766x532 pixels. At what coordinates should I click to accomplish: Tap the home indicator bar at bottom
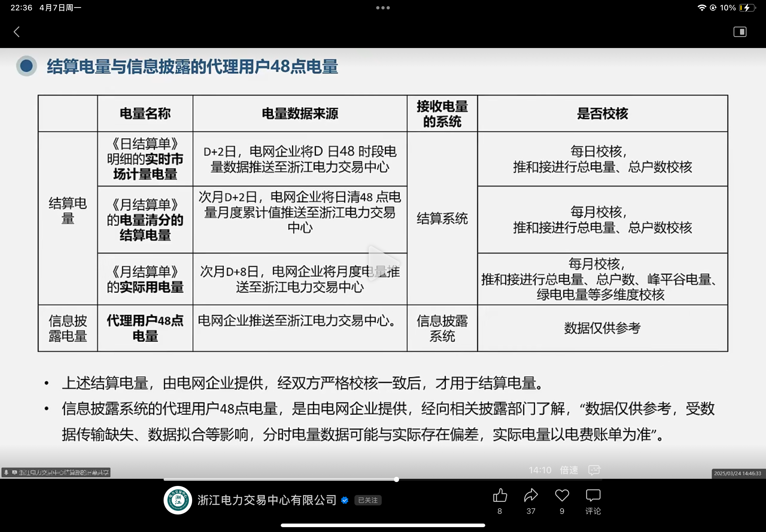pyautogui.click(x=383, y=525)
